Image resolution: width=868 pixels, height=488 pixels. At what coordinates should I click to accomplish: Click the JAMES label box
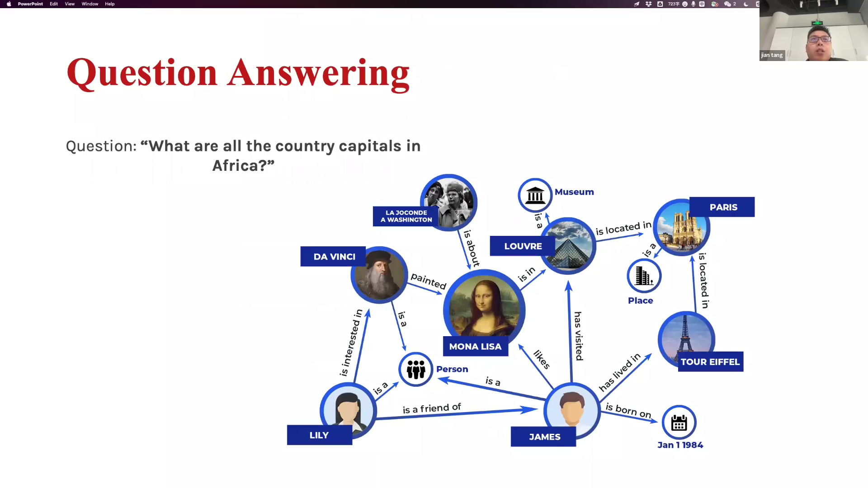pos(543,437)
